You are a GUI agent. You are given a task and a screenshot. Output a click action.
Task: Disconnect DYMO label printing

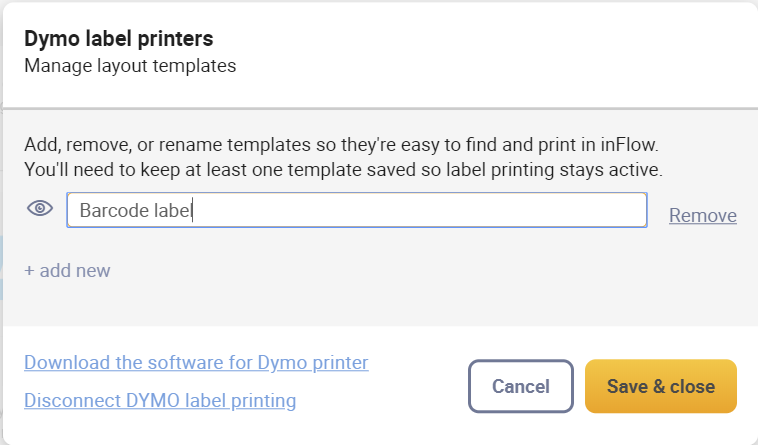coord(160,401)
